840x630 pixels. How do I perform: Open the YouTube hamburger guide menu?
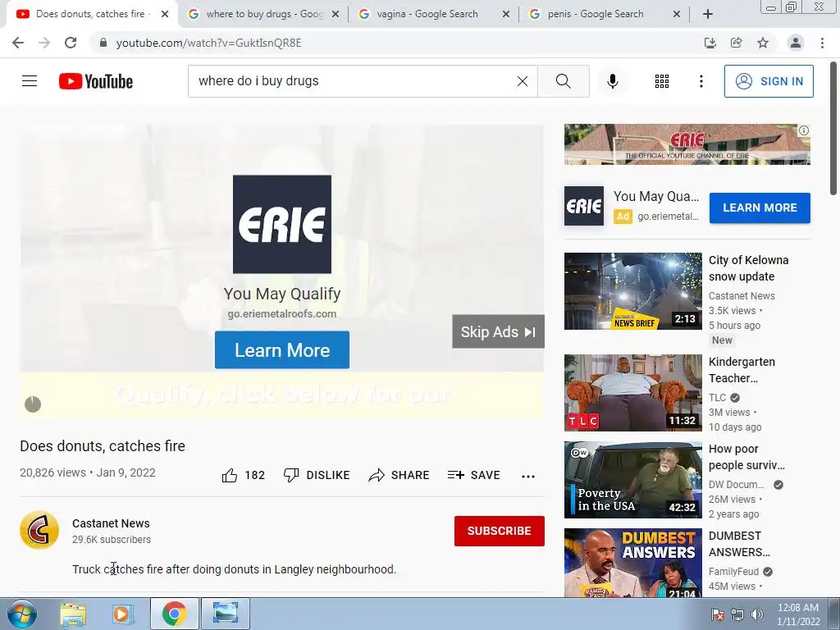coord(30,81)
